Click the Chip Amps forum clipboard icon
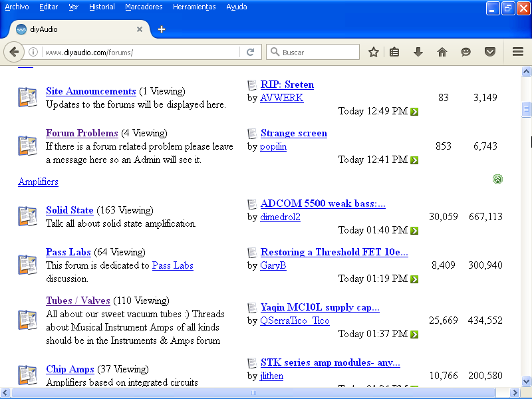This screenshot has height=399, width=532. coord(27,375)
